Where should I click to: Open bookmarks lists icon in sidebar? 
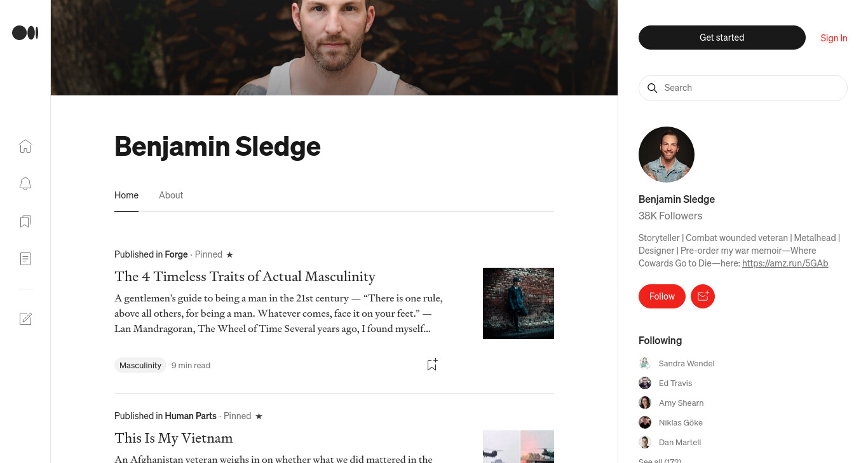pos(25,221)
